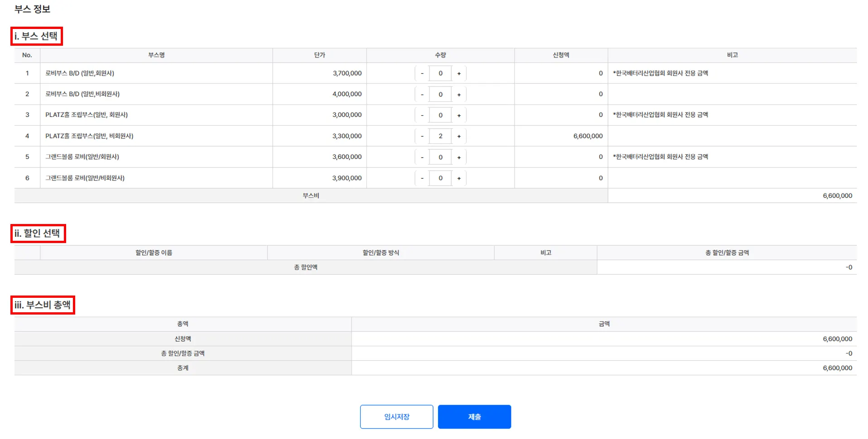Select booth name 로비부스 B/D (일반,비회원사)

click(x=82, y=94)
